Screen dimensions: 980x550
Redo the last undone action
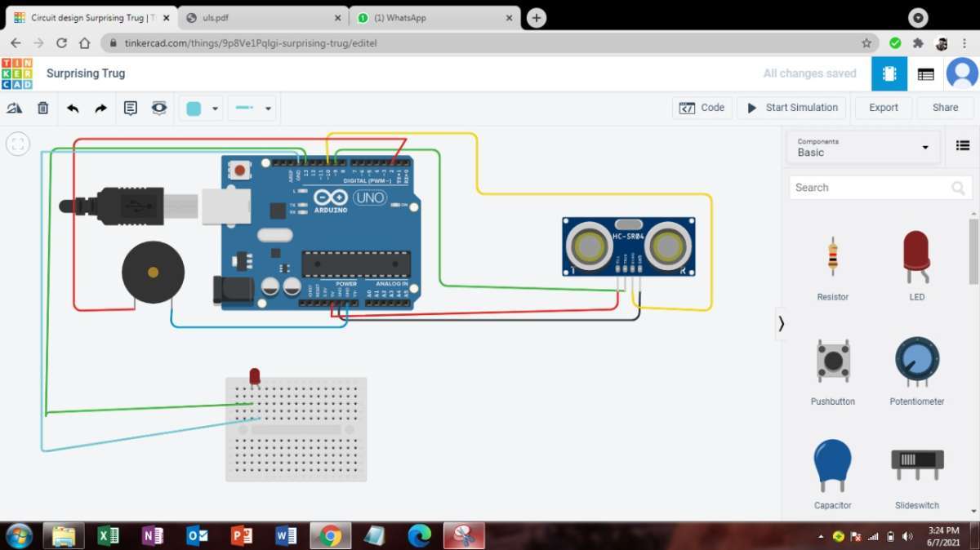click(x=100, y=108)
